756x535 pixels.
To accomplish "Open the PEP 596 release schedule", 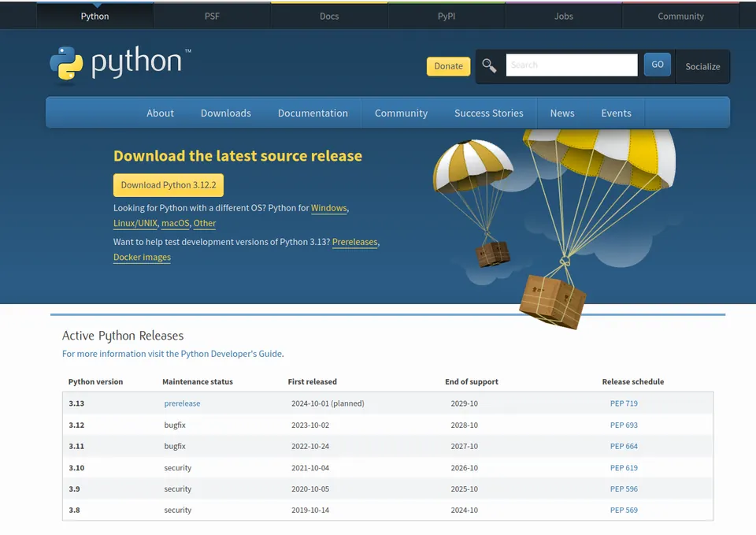I will coord(624,489).
